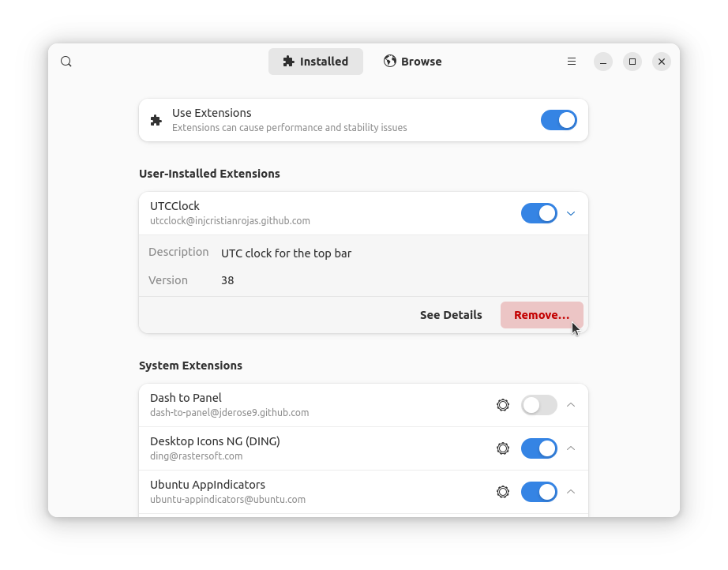Disable the Use Extensions switch
The width and height of the screenshot is (728, 570).
(559, 120)
